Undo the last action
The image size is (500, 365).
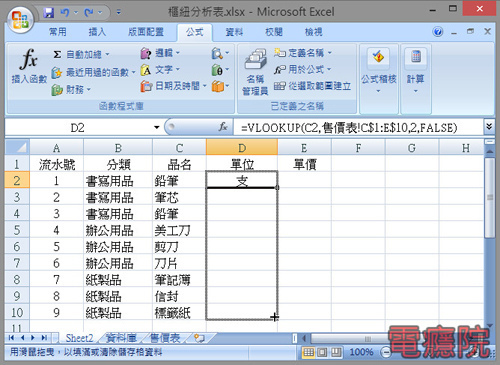[65, 13]
